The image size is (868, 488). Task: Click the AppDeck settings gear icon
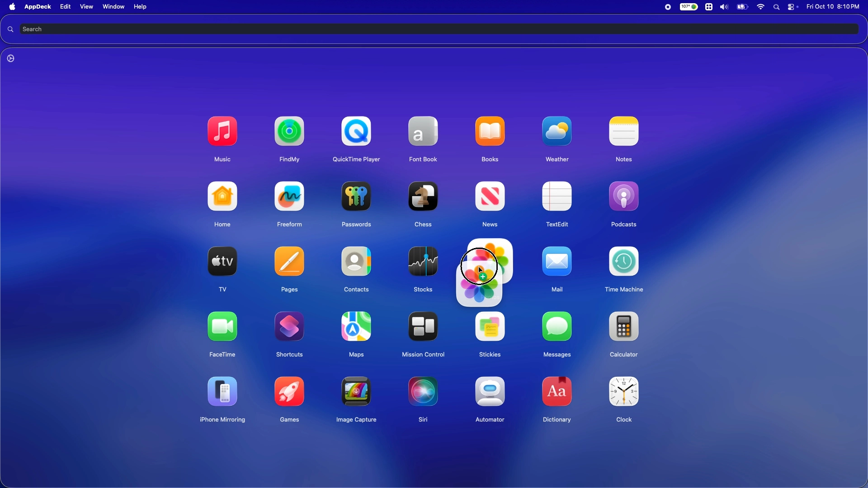11,59
